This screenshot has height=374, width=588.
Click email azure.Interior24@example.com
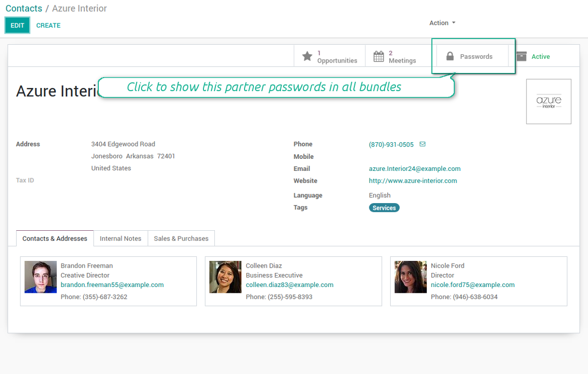tap(415, 169)
